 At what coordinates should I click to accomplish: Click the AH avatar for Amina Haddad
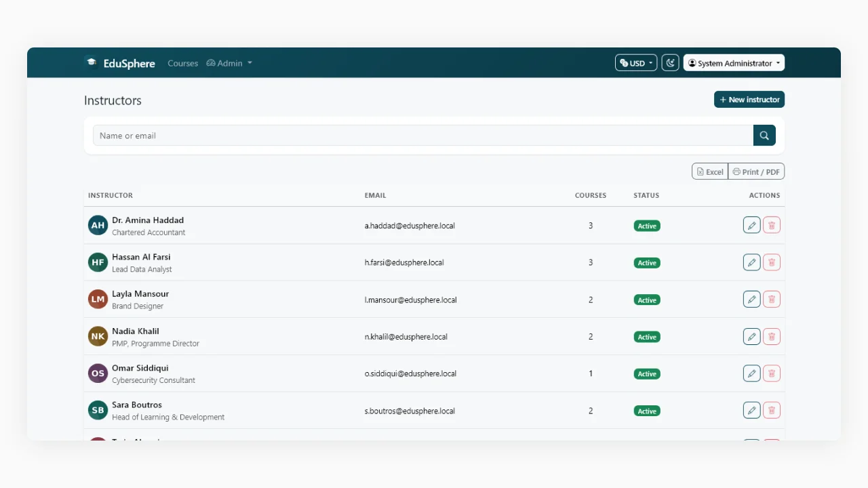tap(98, 225)
